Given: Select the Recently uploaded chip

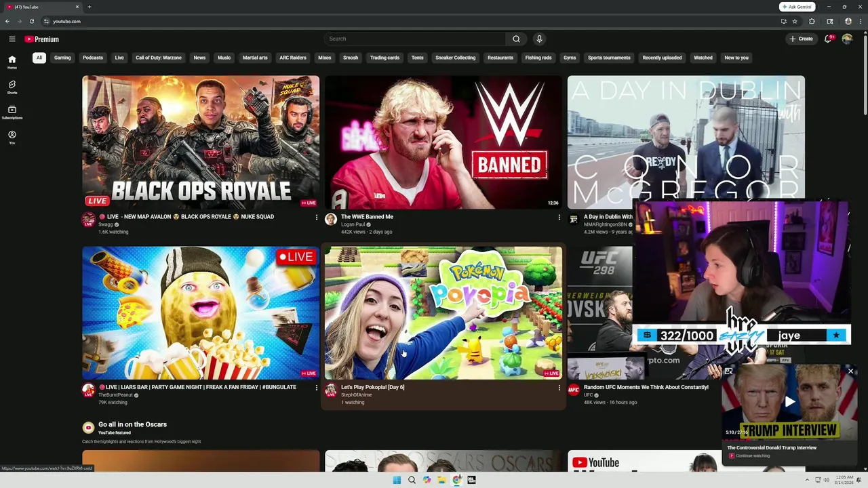Looking at the screenshot, I should pyautogui.click(x=662, y=58).
